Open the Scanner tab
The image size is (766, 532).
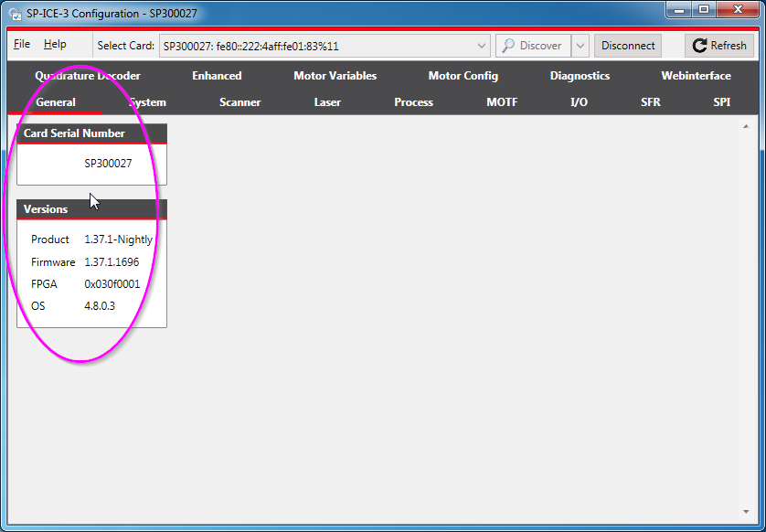point(239,102)
